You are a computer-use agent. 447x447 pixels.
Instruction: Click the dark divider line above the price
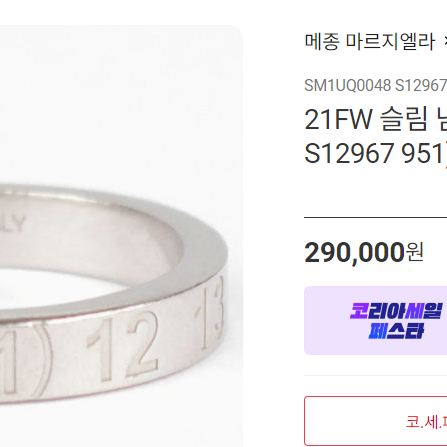[375, 217]
